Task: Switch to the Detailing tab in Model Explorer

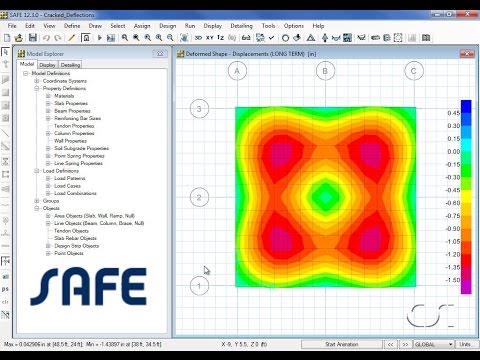Action: [70, 65]
